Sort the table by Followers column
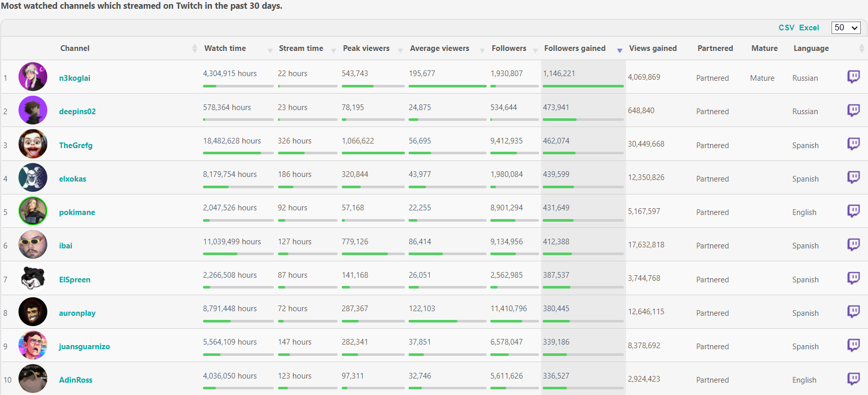 pyautogui.click(x=509, y=48)
